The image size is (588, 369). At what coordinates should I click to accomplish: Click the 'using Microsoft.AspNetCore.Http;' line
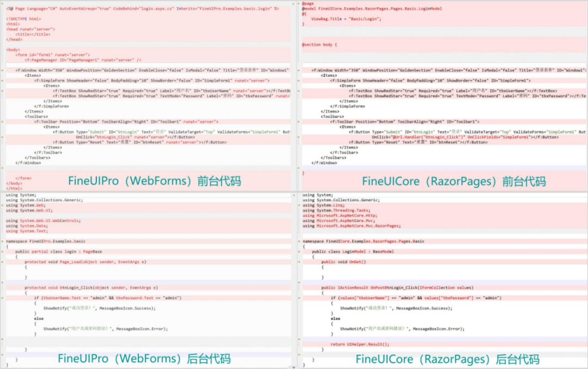point(340,216)
